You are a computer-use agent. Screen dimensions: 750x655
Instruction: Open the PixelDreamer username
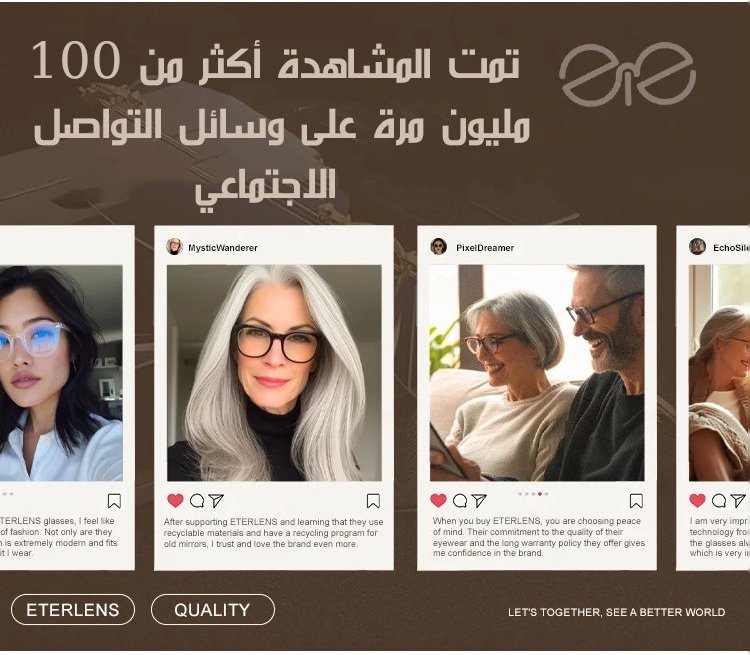(485, 248)
